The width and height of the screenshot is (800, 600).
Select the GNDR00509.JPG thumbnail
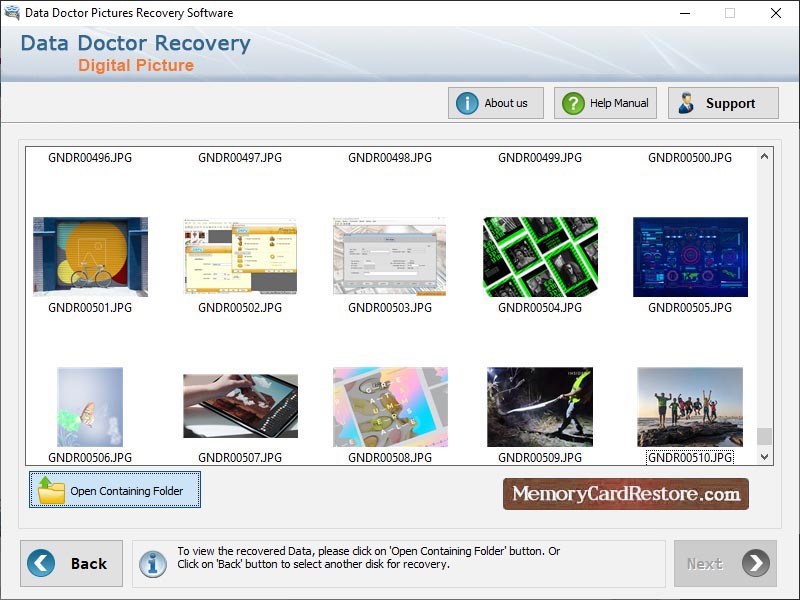click(x=539, y=405)
